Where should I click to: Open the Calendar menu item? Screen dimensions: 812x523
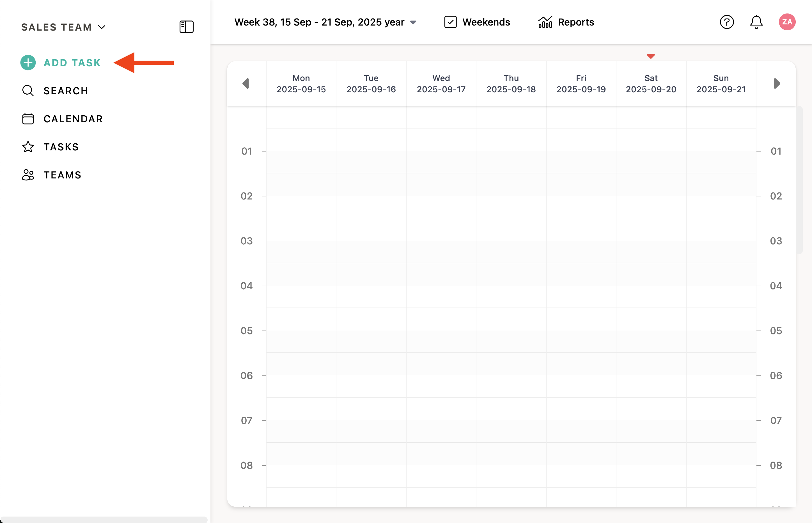pos(73,119)
